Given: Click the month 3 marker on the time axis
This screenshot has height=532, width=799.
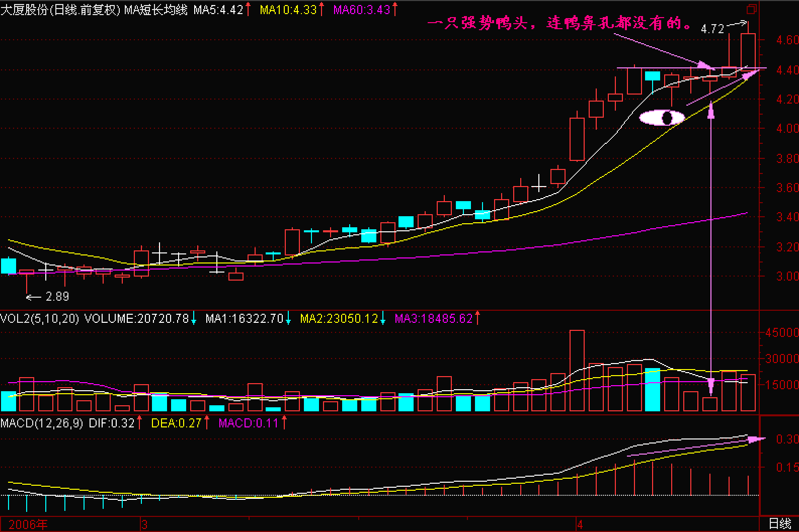Looking at the screenshot, I should [x=145, y=524].
